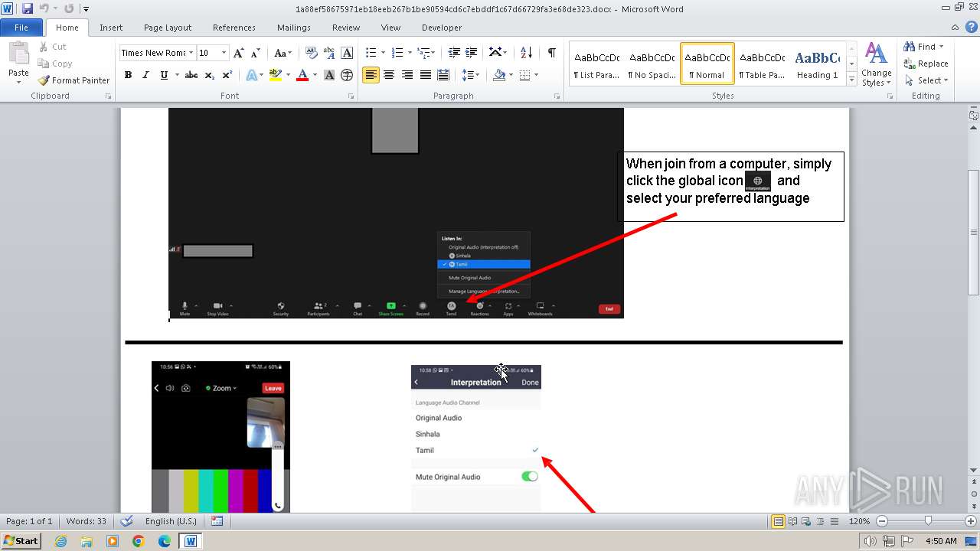980x551 pixels.
Task: Click proofing errors status icon
Action: [x=127, y=521]
